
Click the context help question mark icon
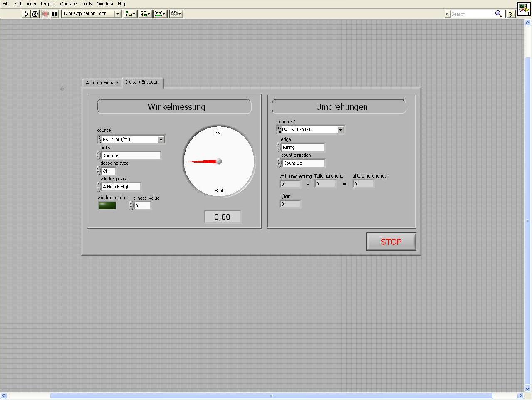511,14
